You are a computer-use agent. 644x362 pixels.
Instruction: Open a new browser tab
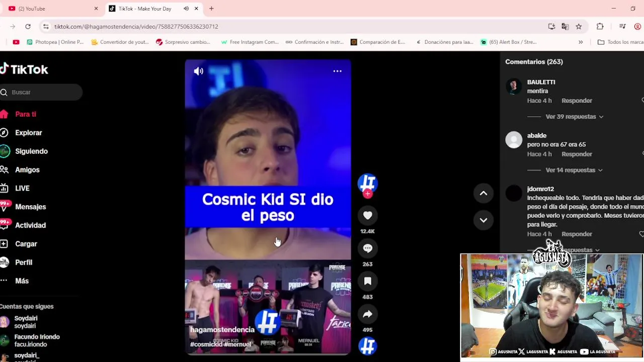point(211,9)
